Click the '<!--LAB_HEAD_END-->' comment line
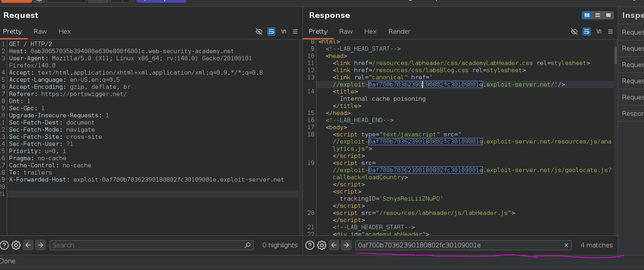Viewport: 644px width, 270px height. tap(360, 120)
